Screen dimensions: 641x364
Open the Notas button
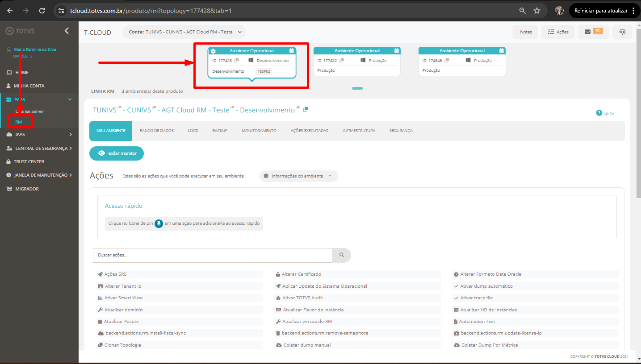[526, 32]
